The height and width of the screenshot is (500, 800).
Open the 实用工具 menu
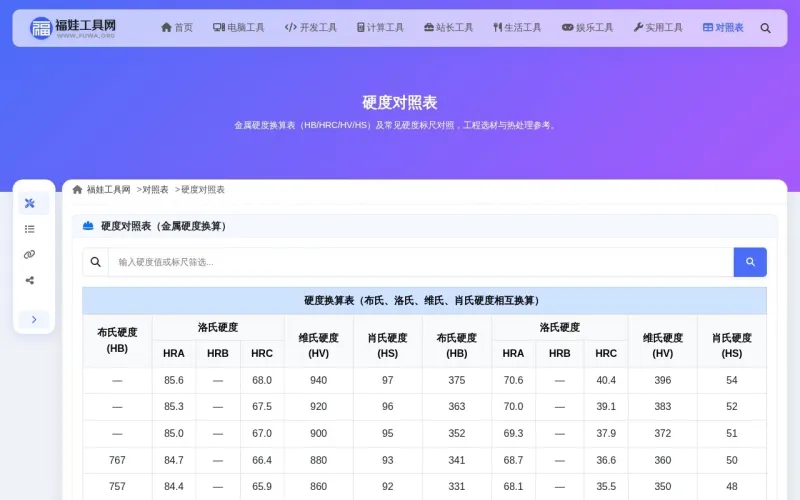click(x=658, y=28)
